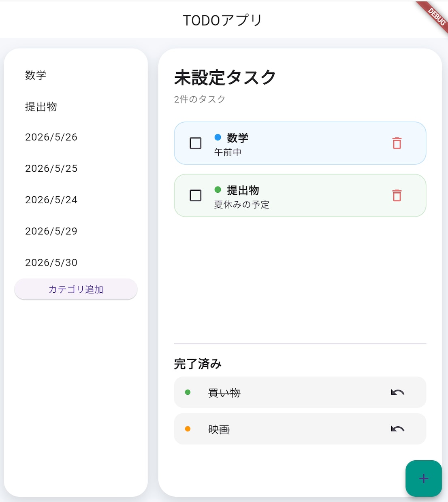The image size is (448, 502).
Task: Click the blue dot on 数学 task
Action: 218,137
